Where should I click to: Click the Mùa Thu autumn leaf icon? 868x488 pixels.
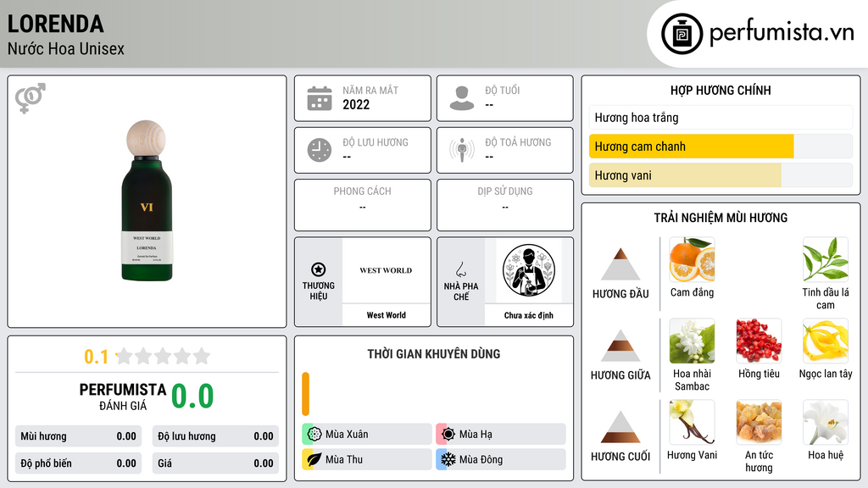(314, 459)
